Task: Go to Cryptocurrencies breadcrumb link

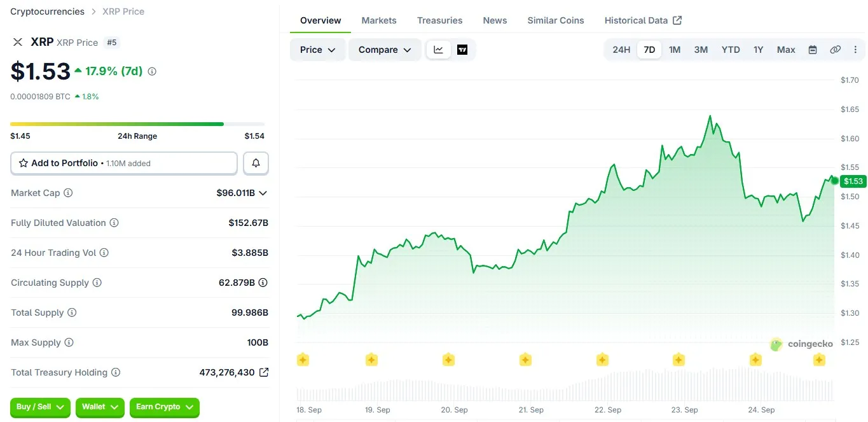Action: (47, 11)
